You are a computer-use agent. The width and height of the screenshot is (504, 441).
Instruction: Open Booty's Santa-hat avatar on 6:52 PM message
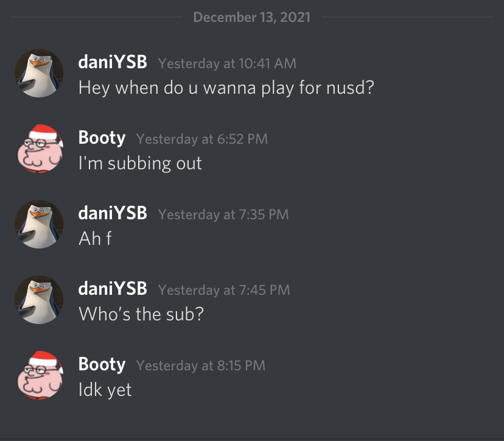[40, 149]
